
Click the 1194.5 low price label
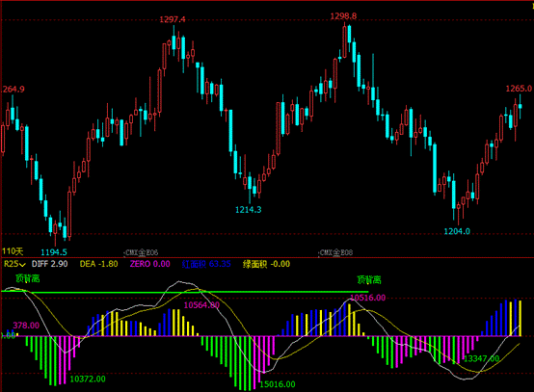[x=54, y=252]
